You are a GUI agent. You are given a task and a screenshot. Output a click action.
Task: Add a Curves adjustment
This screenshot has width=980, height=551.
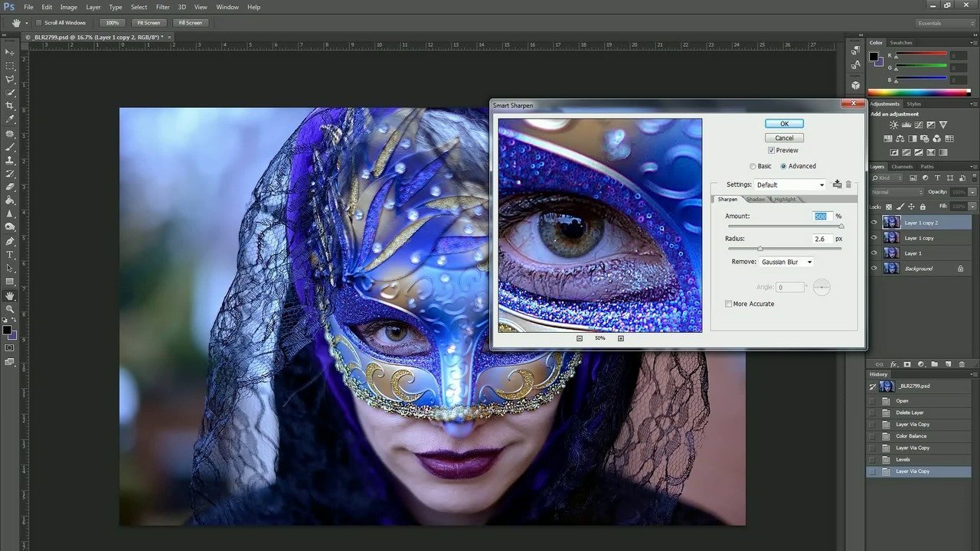(919, 125)
